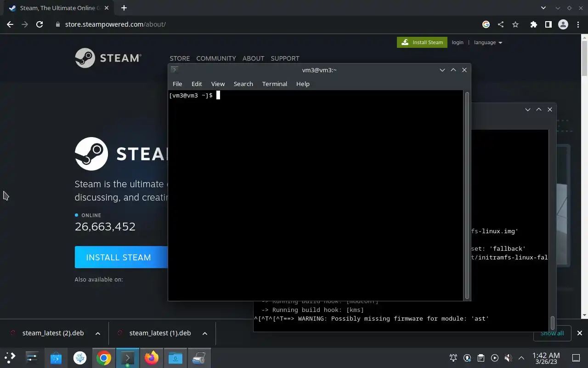
Task: Open the SUPPORT page link
Action: click(285, 58)
